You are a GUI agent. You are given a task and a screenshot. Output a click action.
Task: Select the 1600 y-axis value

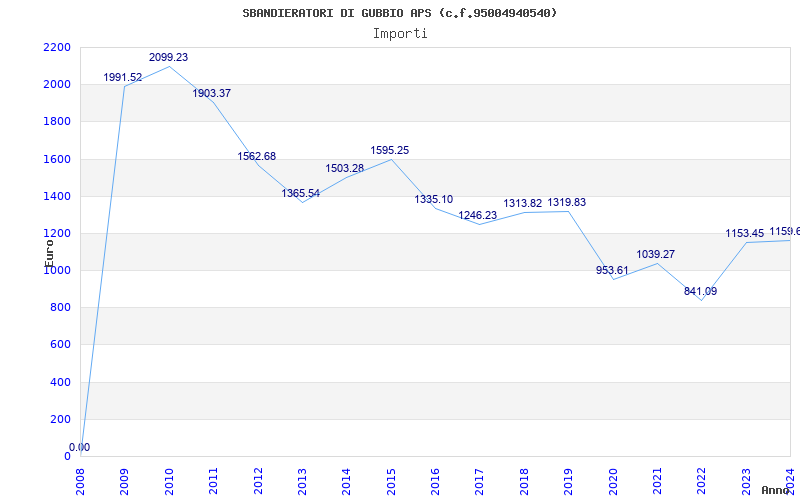57,159
